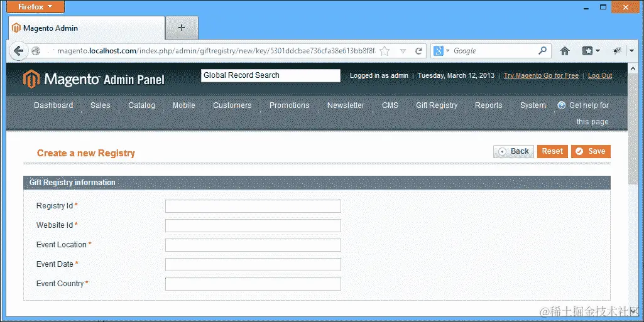The width and height of the screenshot is (644, 322).
Task: Open the Gift Registry menu
Action: tap(437, 105)
